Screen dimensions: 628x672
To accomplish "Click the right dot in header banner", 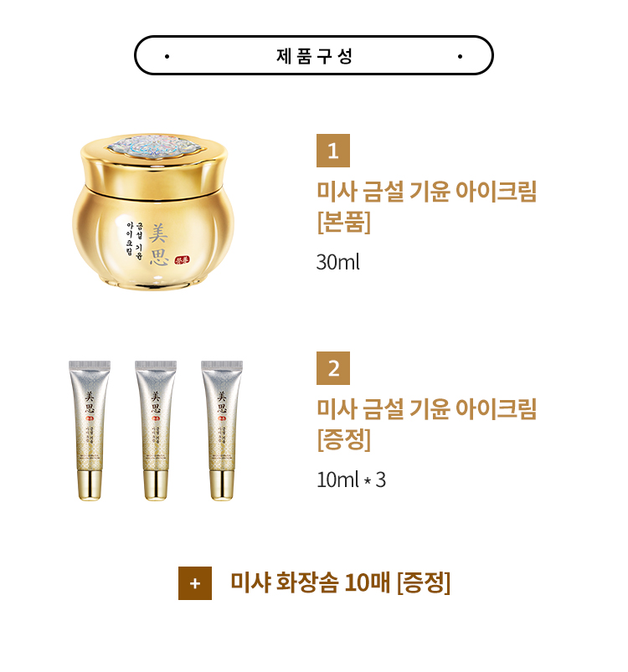I will click(x=460, y=56).
